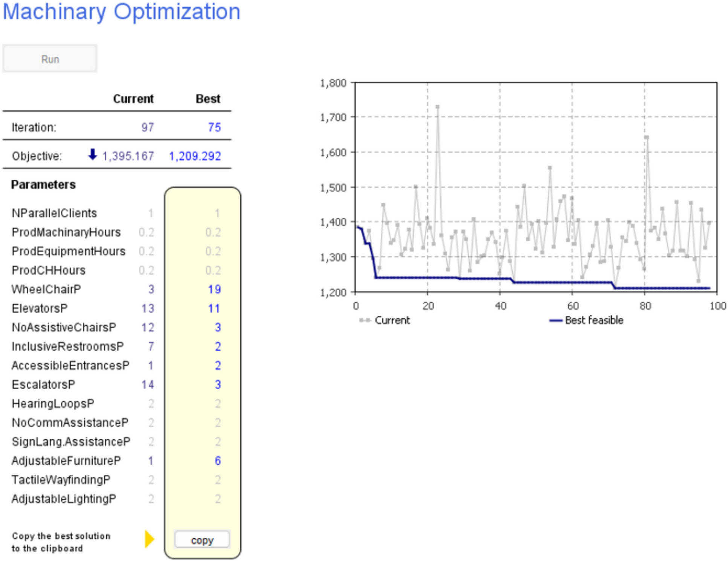Click the copy button for the best solution
728x561 pixels.
click(202, 540)
